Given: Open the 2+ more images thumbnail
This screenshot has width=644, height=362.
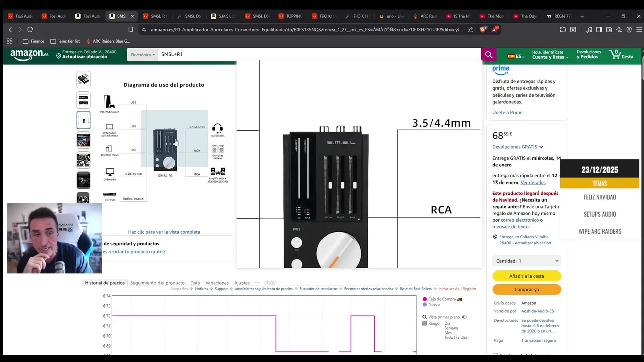Looking at the screenshot, I should [x=84, y=180].
